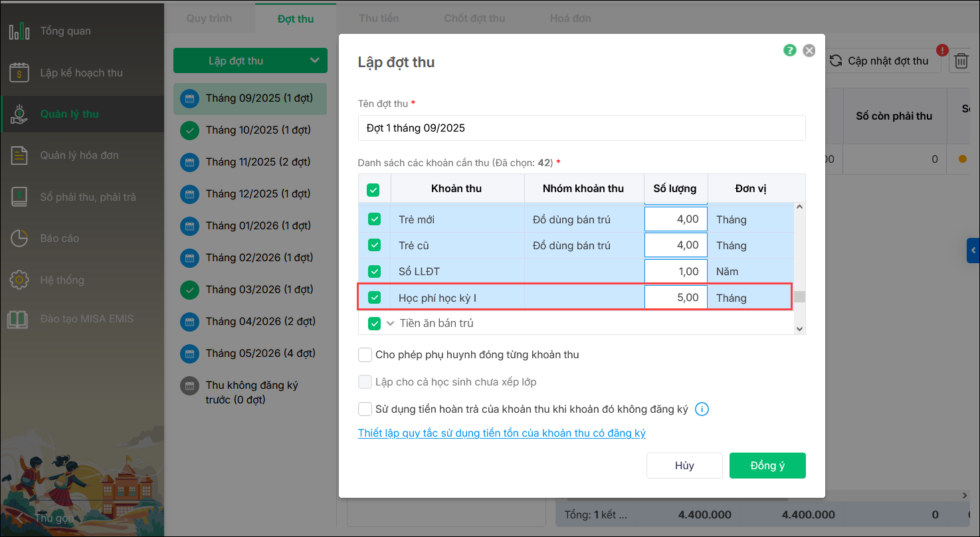This screenshot has width=980, height=537.
Task: Click the Khoản thu column header
Action: 456,189
